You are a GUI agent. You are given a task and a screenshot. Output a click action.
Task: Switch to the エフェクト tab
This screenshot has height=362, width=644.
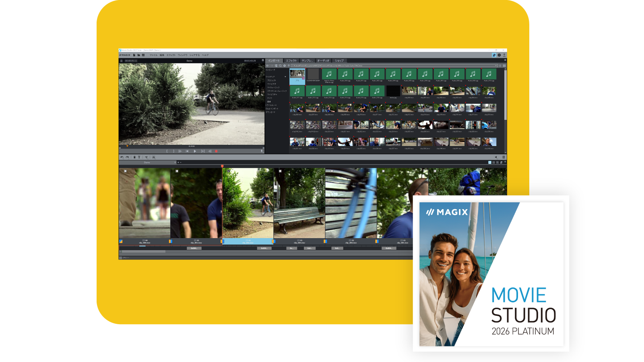coord(291,61)
